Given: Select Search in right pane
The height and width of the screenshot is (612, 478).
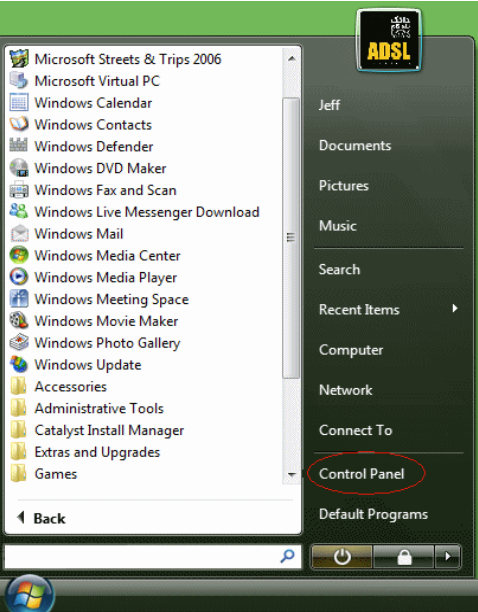Looking at the screenshot, I should [x=339, y=269].
